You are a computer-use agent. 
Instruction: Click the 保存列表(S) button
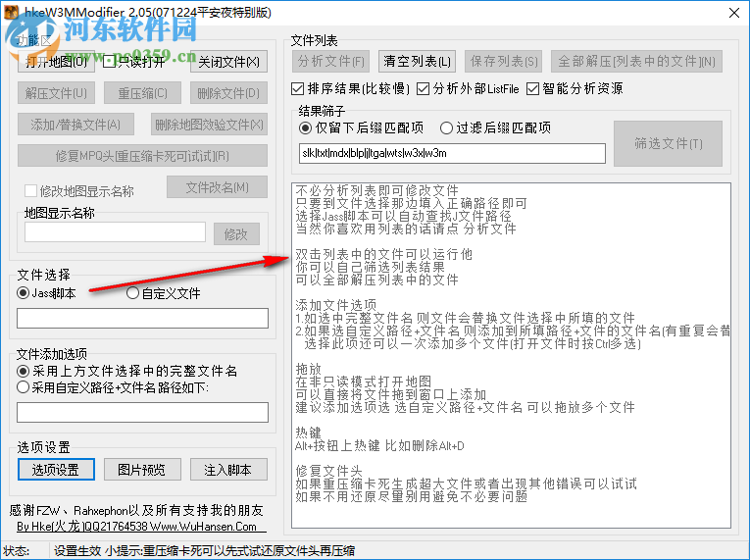click(504, 61)
